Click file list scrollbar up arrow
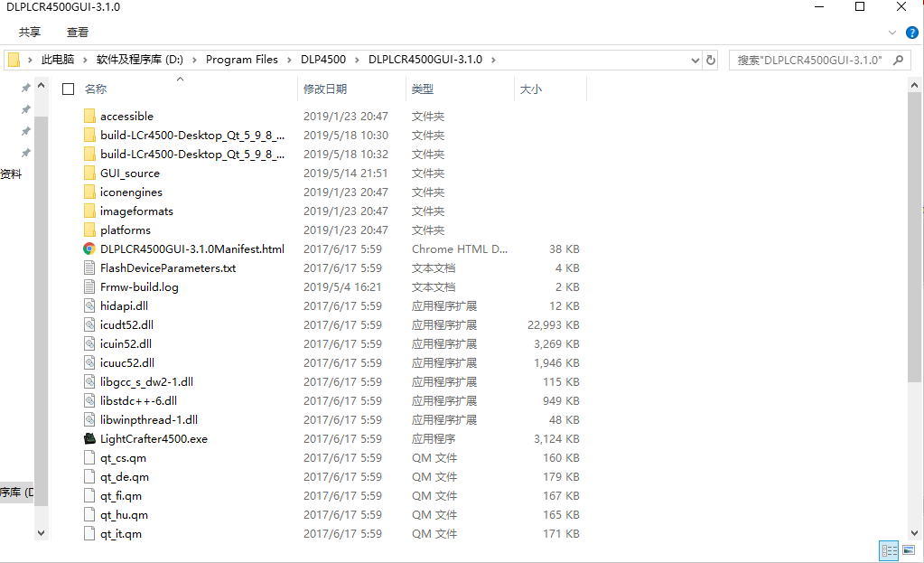Screen dimensions: 924x563 tap(915, 85)
